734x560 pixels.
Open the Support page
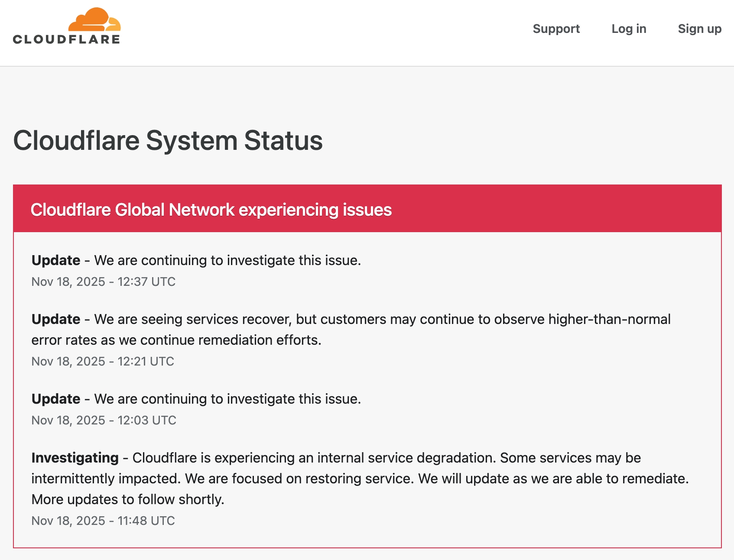point(556,29)
